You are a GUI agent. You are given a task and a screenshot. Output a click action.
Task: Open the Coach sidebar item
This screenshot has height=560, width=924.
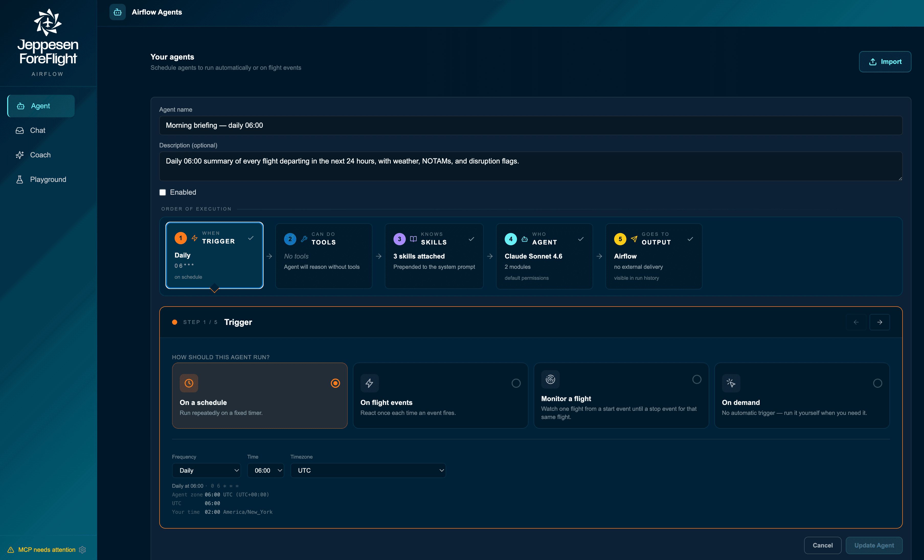[40, 155]
